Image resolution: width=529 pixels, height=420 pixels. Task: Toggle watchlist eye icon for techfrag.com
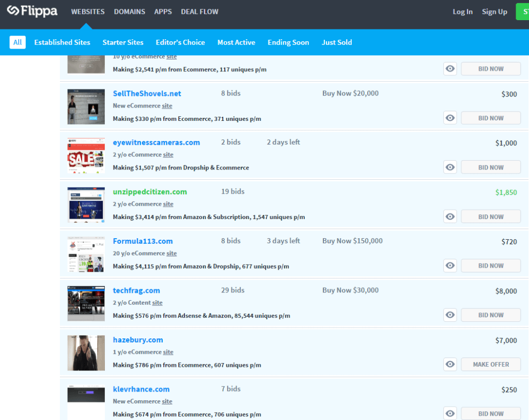(x=450, y=315)
